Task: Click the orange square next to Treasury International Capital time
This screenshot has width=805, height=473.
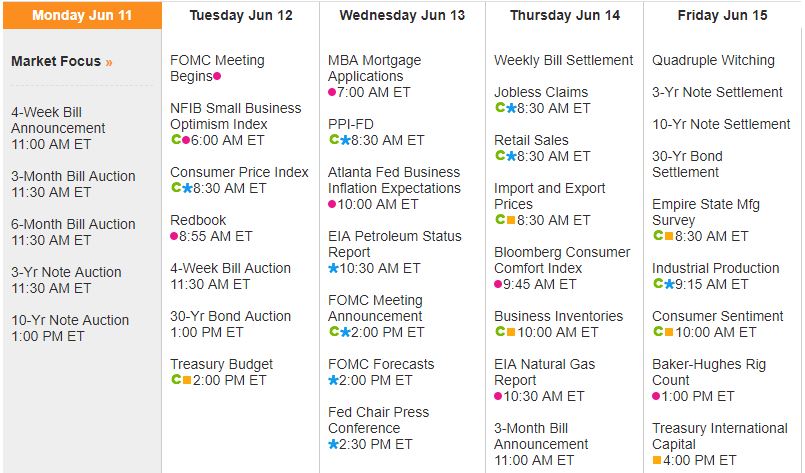Action: (657, 460)
